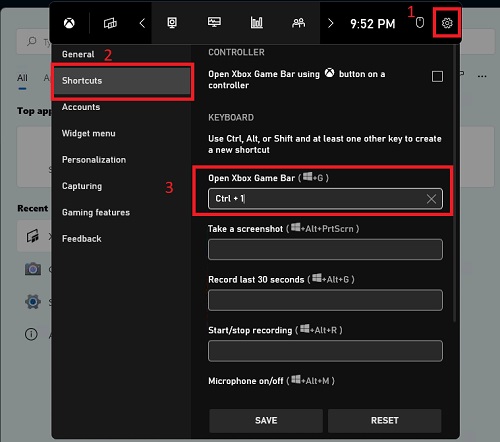500x442 pixels.
Task: Select General settings category
Action: 78,54
